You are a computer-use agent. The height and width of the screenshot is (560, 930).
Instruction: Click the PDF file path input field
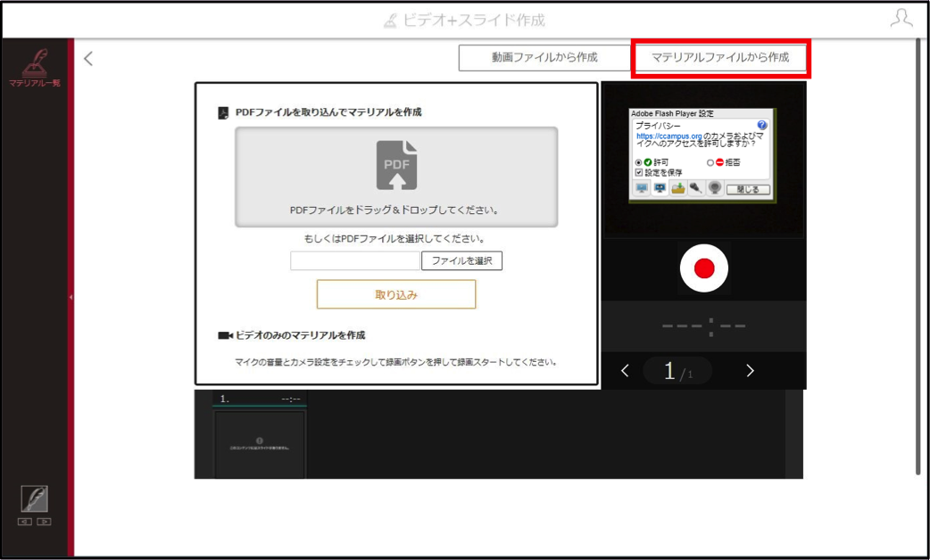click(354, 260)
